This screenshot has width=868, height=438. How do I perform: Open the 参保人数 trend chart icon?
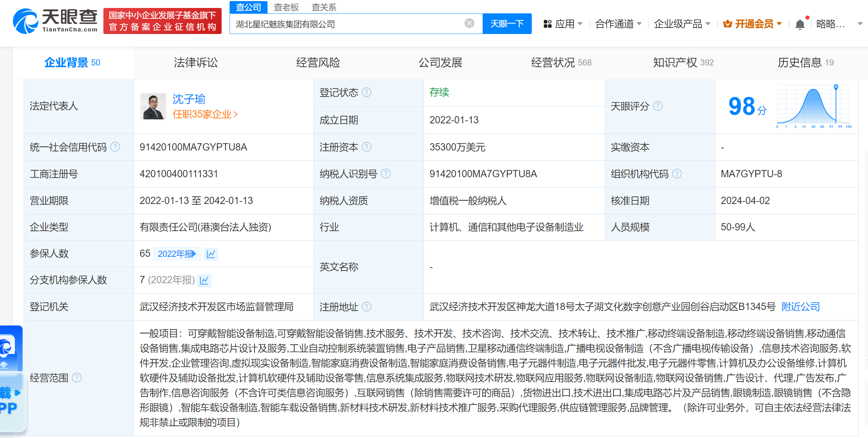point(211,254)
